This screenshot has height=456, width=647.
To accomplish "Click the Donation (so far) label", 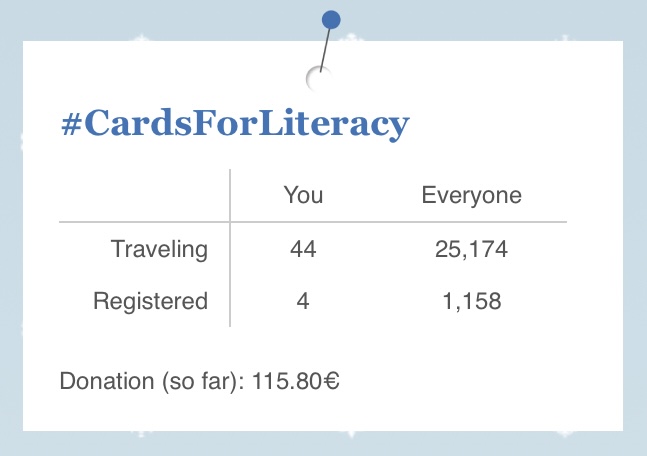I will 152,381.
